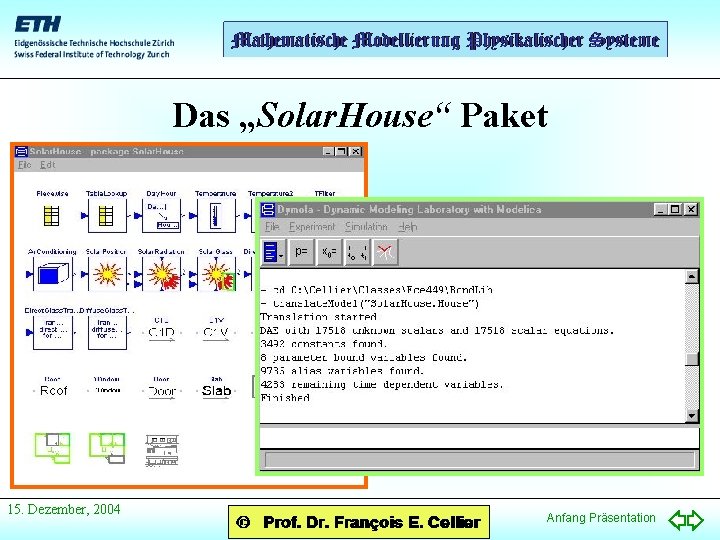Click the cd C:\Cellier\Classes log line

[377, 290]
